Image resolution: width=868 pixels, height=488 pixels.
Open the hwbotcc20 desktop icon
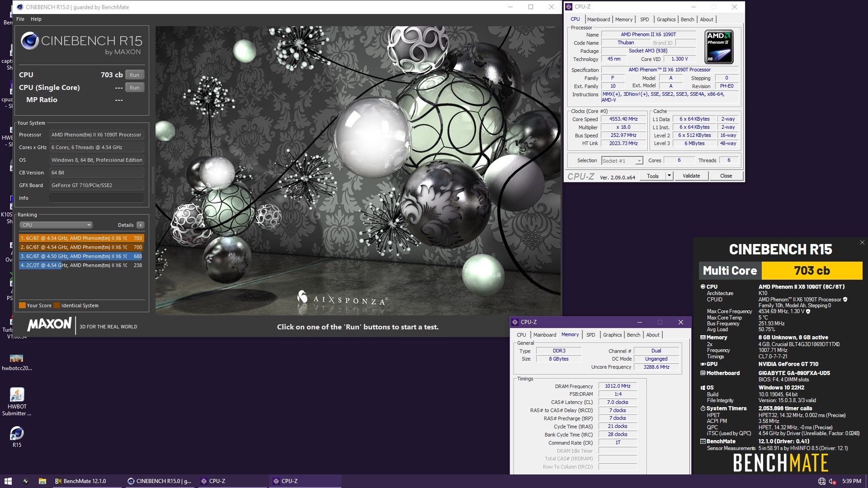tap(17, 362)
